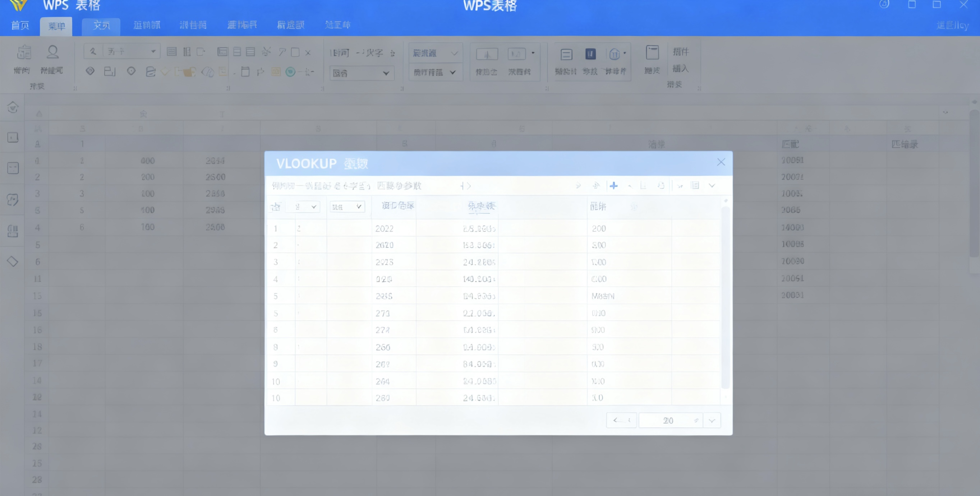Image resolution: width=980 pixels, height=496 pixels.
Task: Click the dark blue square ribbon icon
Action: point(590,54)
